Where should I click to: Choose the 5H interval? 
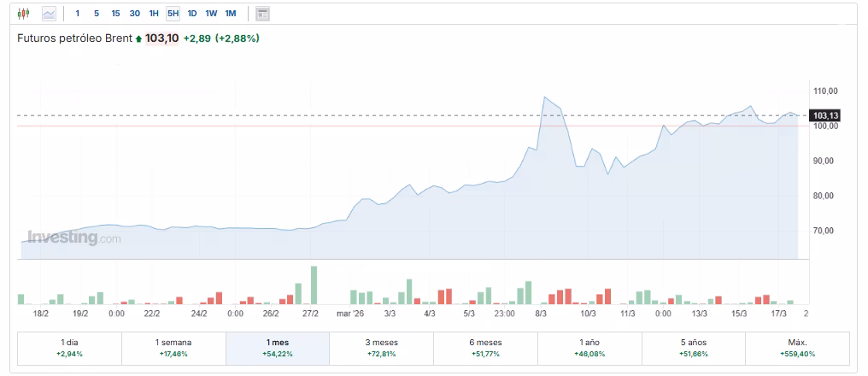(x=173, y=14)
